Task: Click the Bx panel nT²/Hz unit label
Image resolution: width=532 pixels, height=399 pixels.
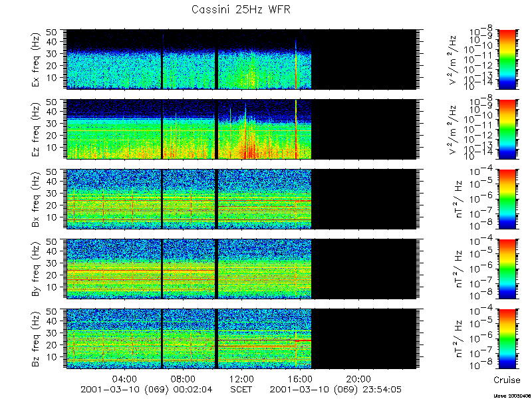Action: tap(458, 199)
